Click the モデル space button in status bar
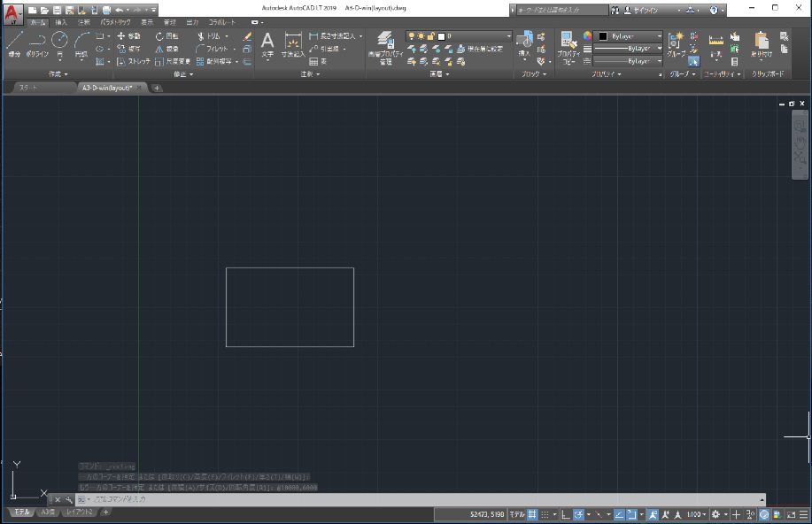812x524 pixels. pos(517,514)
